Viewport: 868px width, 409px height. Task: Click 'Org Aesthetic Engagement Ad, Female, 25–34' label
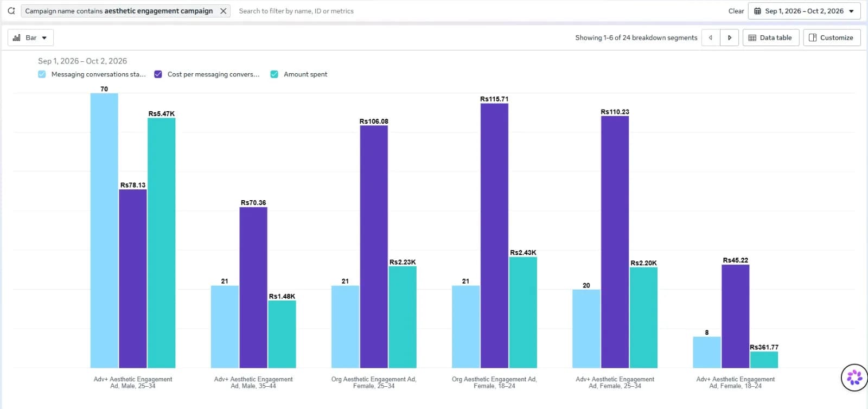click(374, 382)
